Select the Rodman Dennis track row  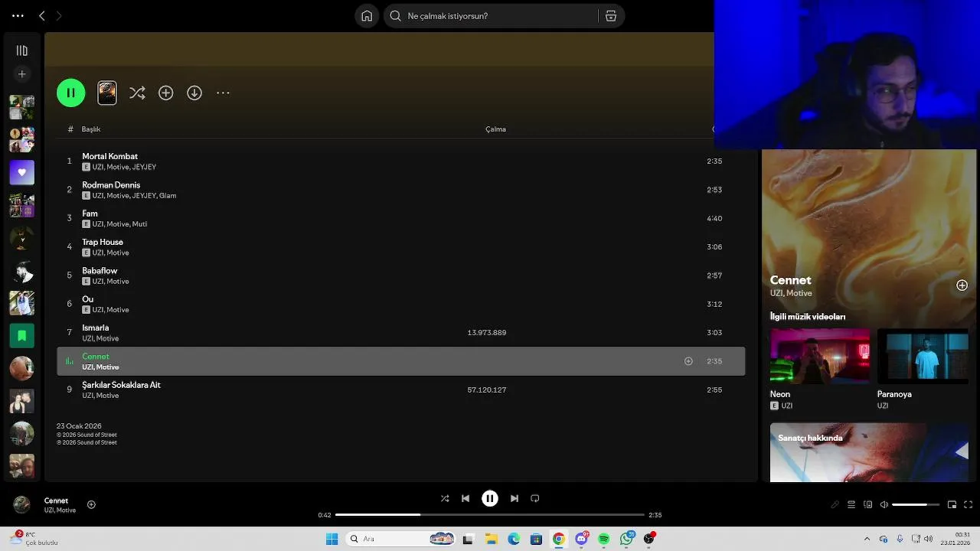coord(400,190)
